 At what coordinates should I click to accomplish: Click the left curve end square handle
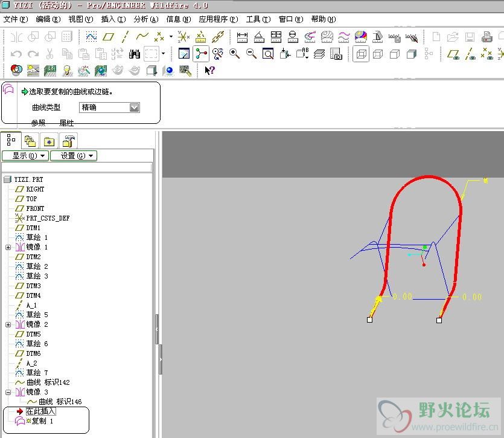click(x=369, y=320)
